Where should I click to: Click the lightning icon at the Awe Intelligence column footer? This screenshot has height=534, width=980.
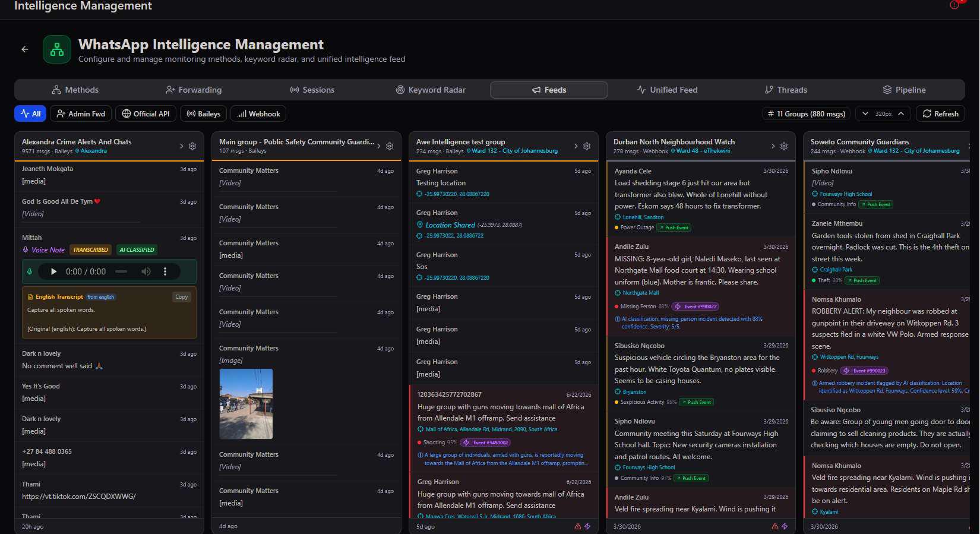(x=587, y=526)
